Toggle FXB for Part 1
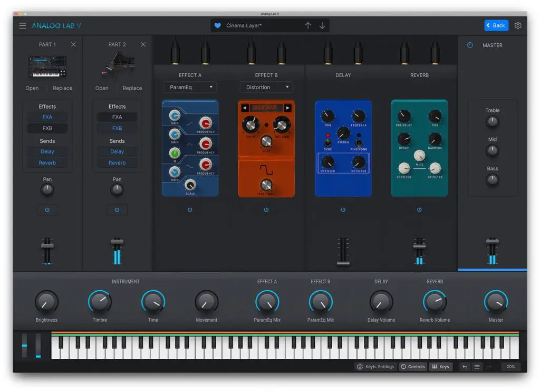Viewport: 540px width, 392px height. click(x=47, y=128)
